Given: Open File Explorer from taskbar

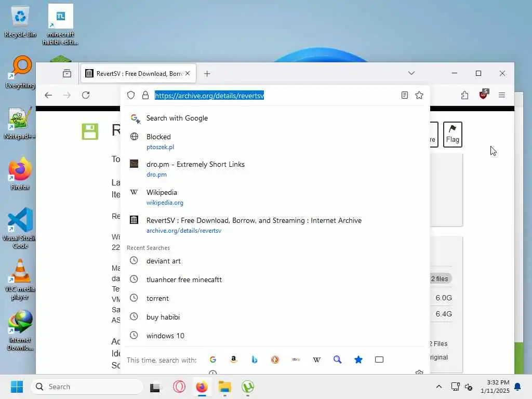Looking at the screenshot, I should coord(224,387).
